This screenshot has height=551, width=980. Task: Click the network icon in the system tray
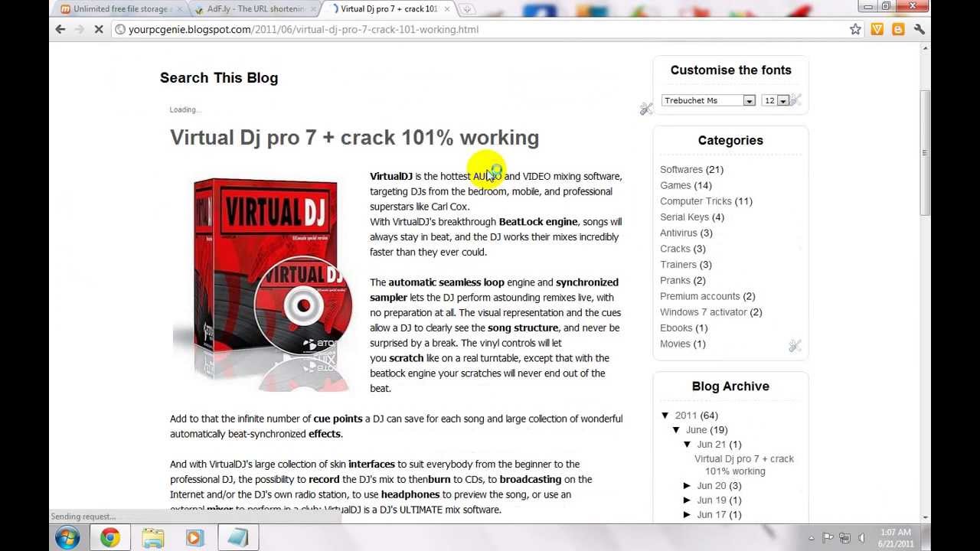(844, 537)
